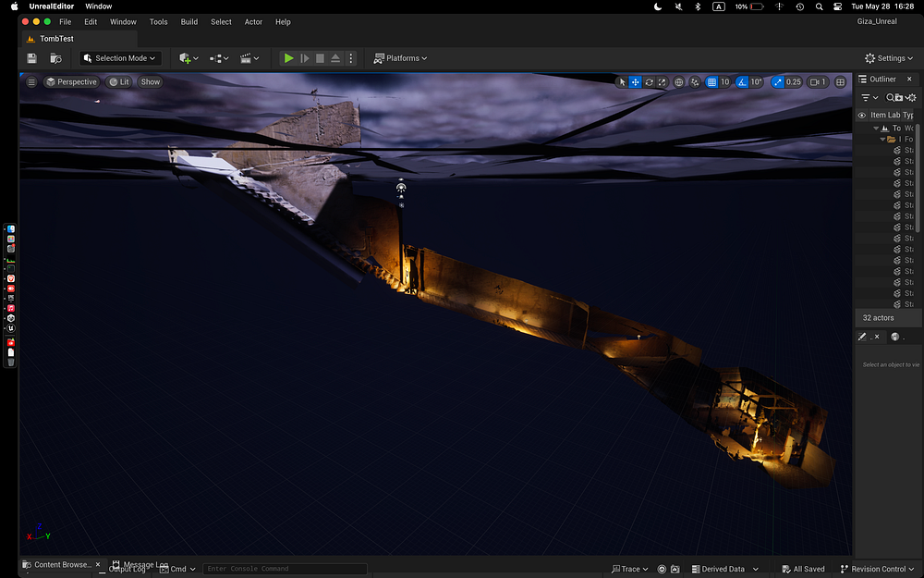The height and width of the screenshot is (578, 924).
Task: Click the Lit view mode button
Action: click(119, 82)
